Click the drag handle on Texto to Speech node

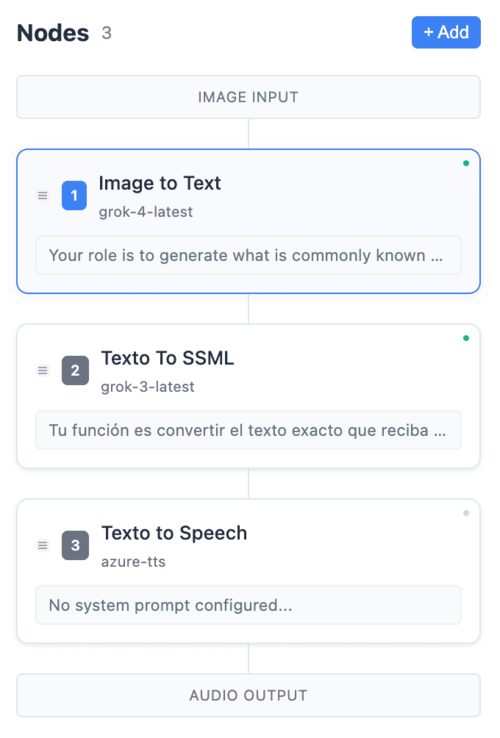pos(42,545)
